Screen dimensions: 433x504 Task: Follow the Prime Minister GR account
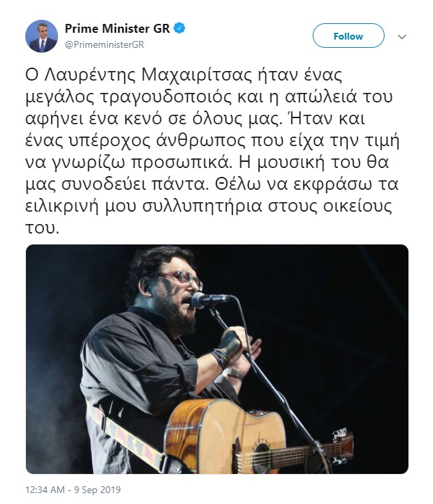(348, 36)
